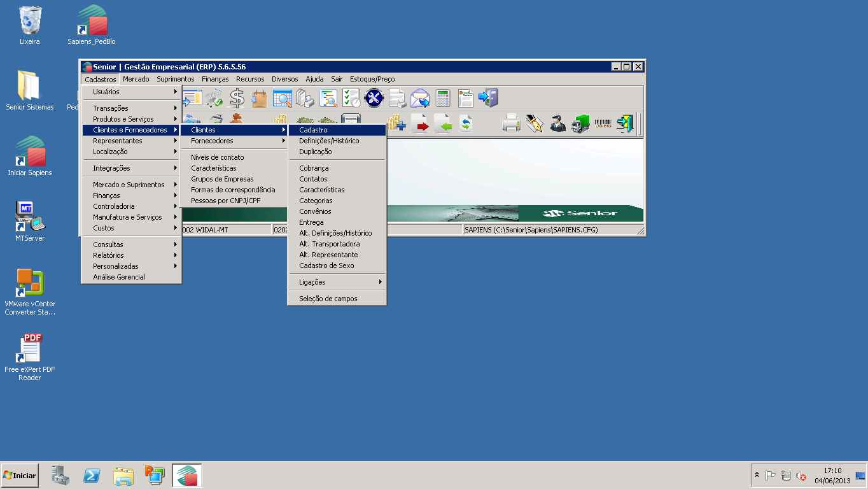Click the printer icon in second toolbar row
This screenshot has width=868, height=489.
click(512, 123)
